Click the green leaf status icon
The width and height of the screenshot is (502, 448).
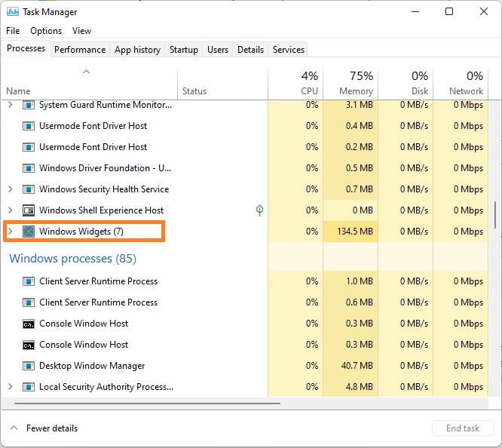(x=259, y=210)
